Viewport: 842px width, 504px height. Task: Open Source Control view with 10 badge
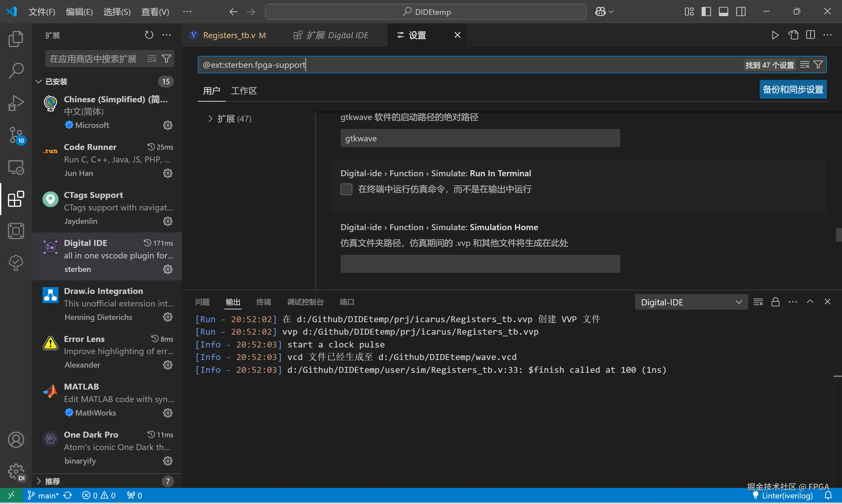(x=16, y=135)
